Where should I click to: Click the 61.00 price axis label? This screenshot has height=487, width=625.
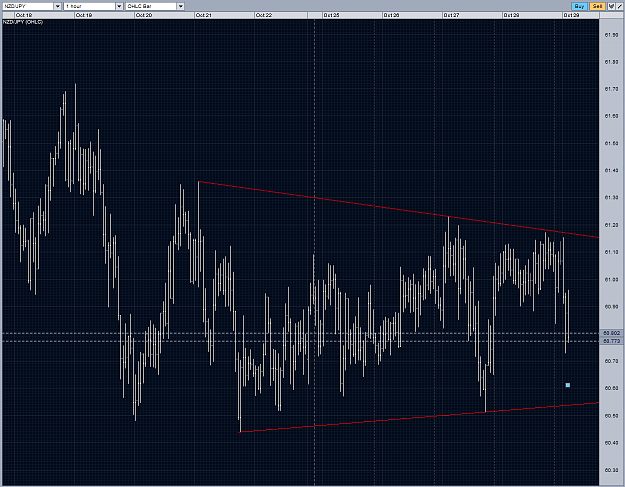(x=611, y=280)
